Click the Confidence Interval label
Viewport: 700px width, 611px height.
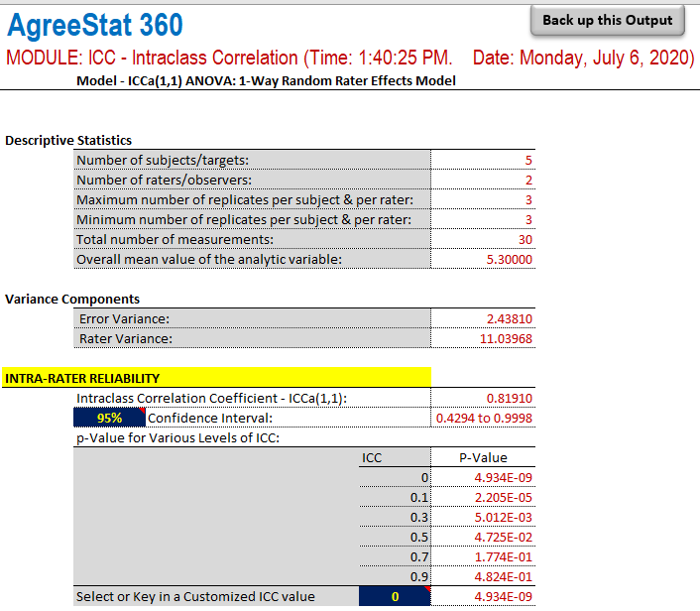coord(210,418)
